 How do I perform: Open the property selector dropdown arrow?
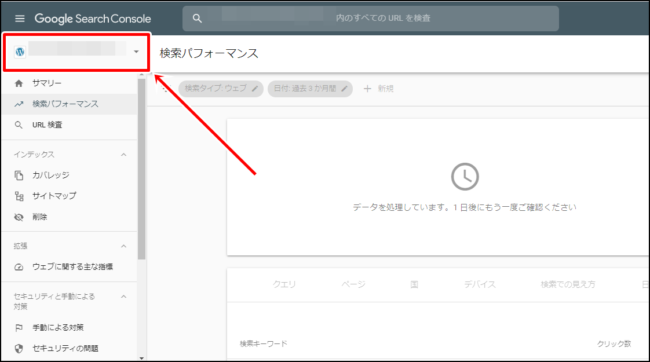(x=136, y=52)
